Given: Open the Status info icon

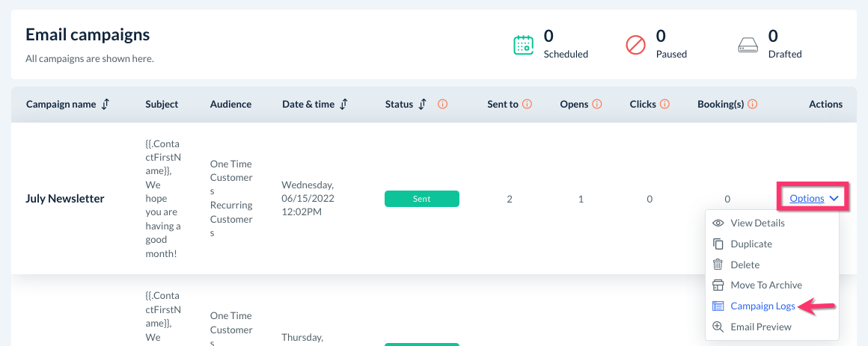Looking at the screenshot, I should pos(442,104).
